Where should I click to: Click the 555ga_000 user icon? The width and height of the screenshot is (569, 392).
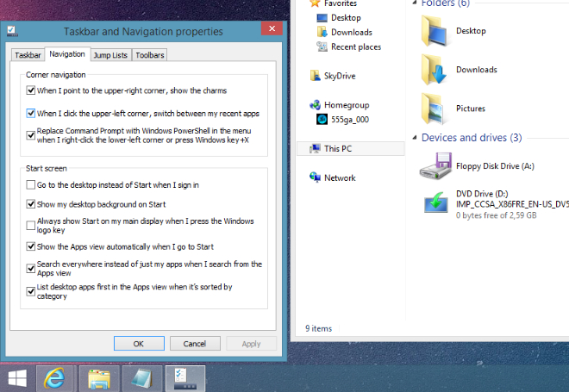[322, 119]
